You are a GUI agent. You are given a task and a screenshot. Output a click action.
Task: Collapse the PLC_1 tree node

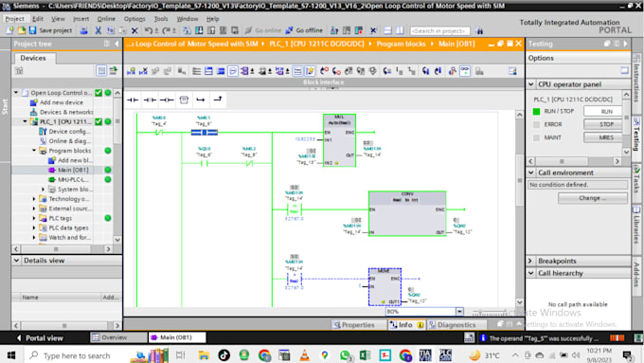25,121
